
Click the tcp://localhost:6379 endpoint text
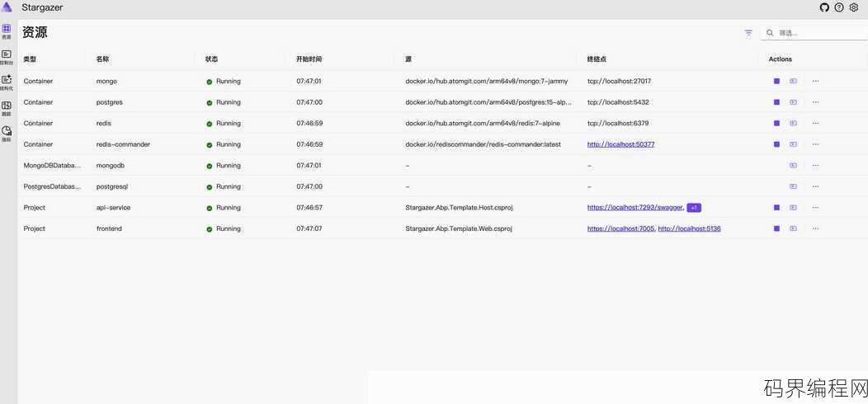pyautogui.click(x=618, y=124)
